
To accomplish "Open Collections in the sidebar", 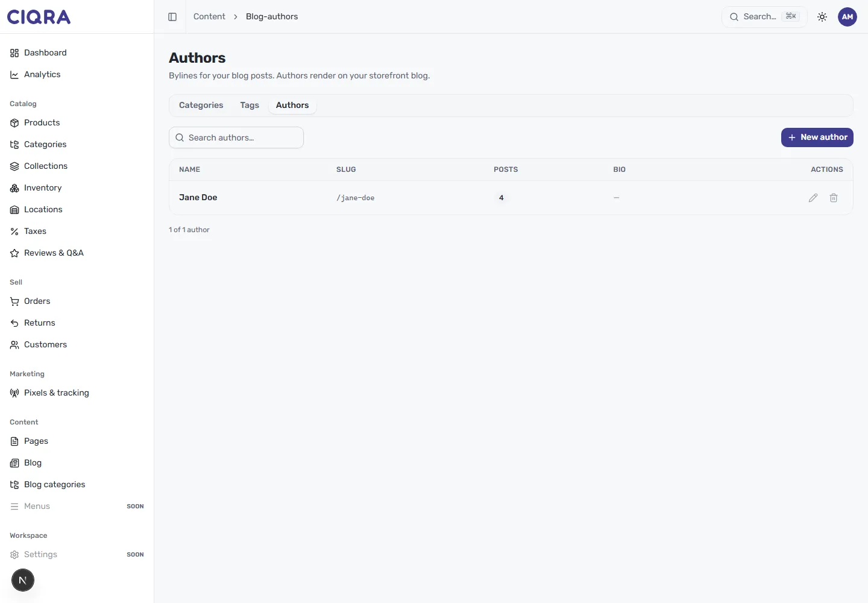I will [77, 166].
